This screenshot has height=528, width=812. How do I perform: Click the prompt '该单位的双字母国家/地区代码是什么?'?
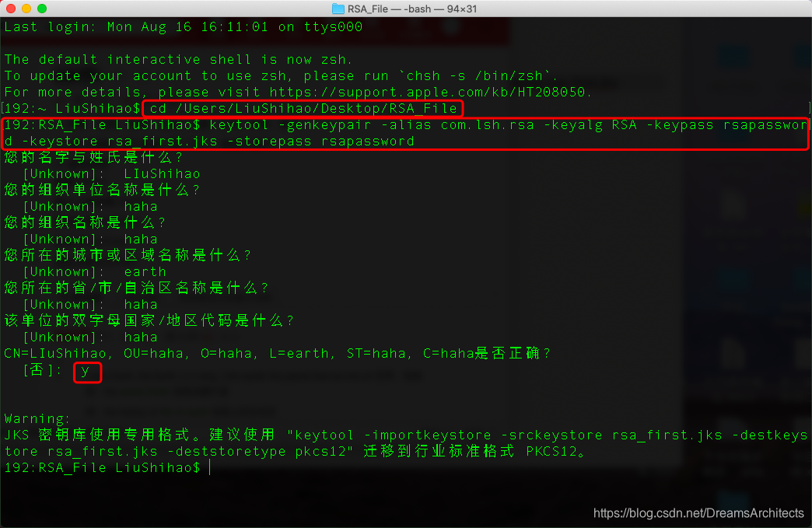(x=149, y=320)
